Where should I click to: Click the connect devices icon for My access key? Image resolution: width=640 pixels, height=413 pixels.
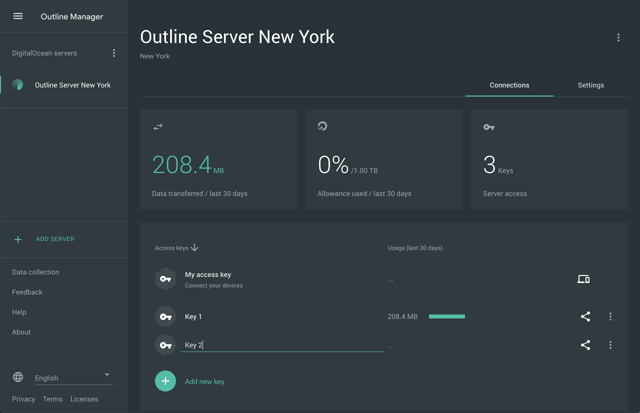[584, 279]
